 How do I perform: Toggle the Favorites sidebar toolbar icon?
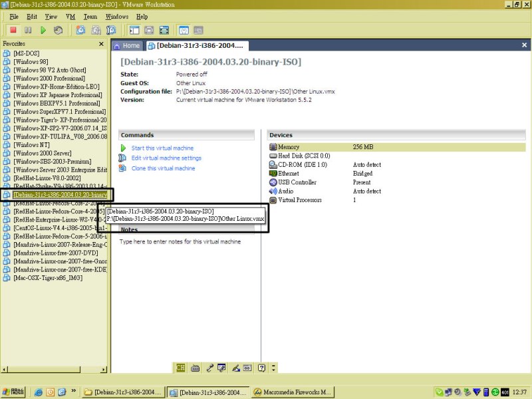point(134,30)
